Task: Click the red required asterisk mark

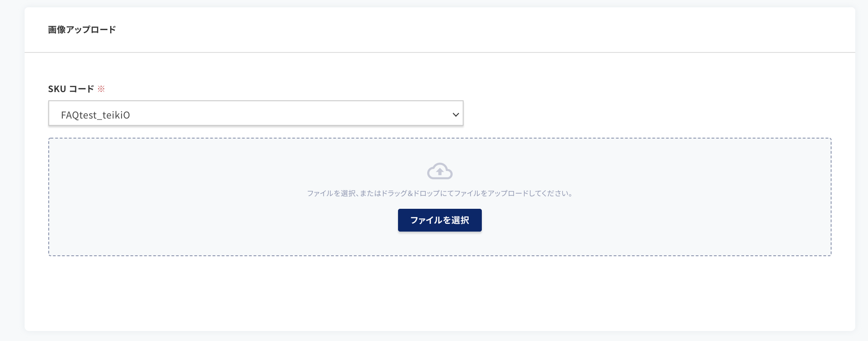Action: [101, 89]
